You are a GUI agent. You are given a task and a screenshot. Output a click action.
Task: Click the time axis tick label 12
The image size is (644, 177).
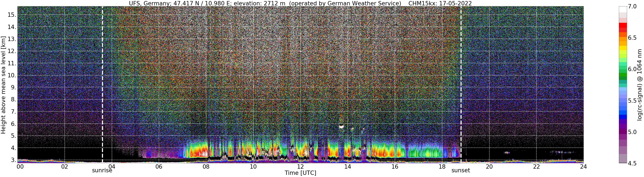(x=300, y=166)
